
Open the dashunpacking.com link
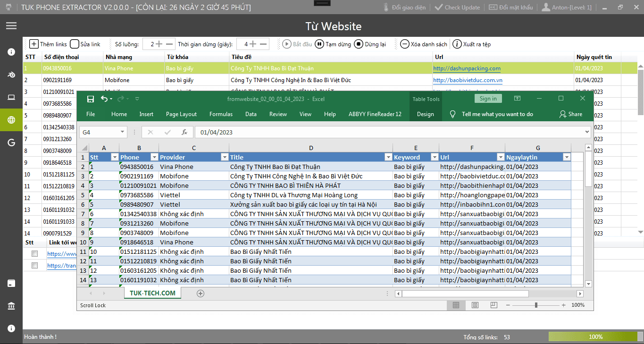(x=467, y=68)
